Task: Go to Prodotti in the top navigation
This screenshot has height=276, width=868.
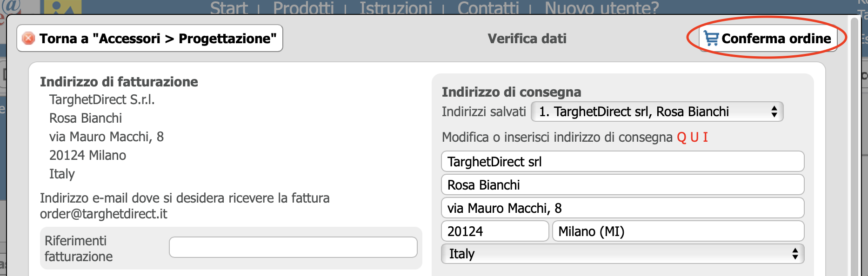Action: pyautogui.click(x=303, y=8)
